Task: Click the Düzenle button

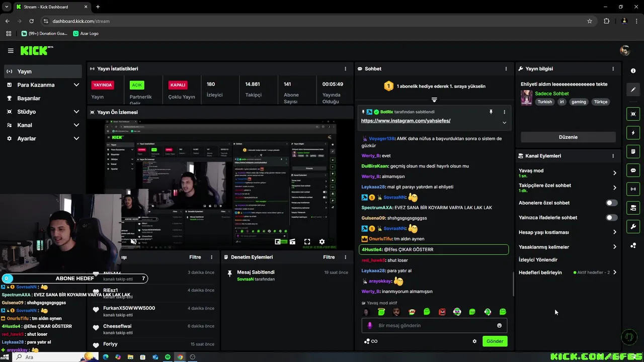Action: [x=568, y=137]
